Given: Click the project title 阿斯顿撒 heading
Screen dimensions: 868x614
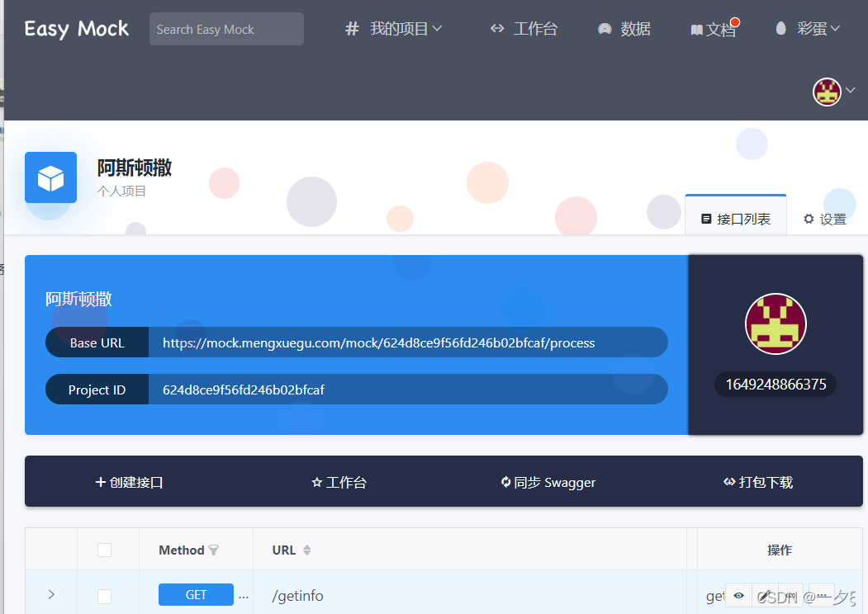Looking at the screenshot, I should point(135,168).
